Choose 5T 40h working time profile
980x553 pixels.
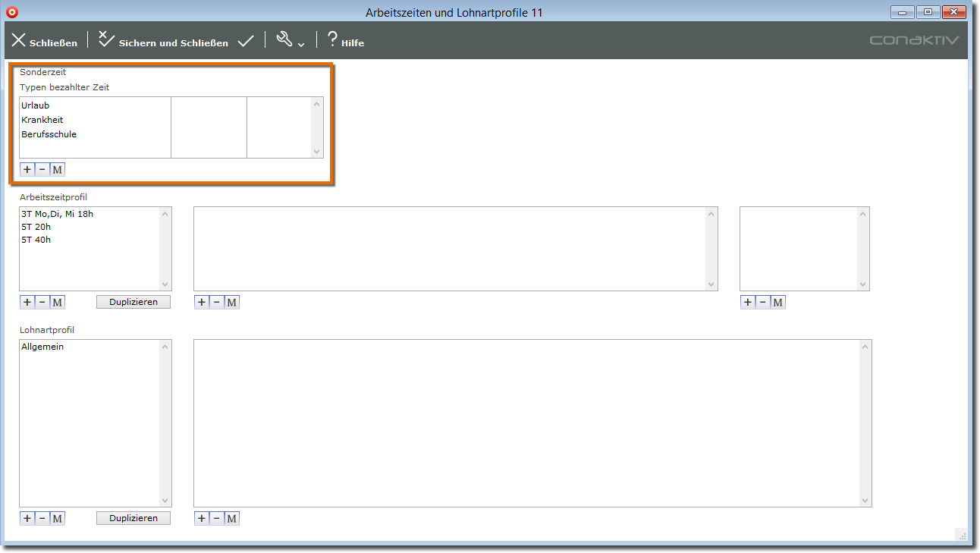point(36,240)
